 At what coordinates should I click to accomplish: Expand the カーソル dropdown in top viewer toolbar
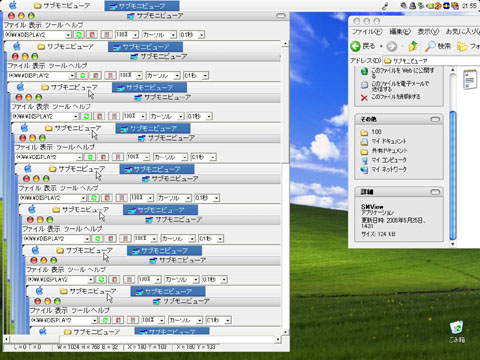pos(173,35)
